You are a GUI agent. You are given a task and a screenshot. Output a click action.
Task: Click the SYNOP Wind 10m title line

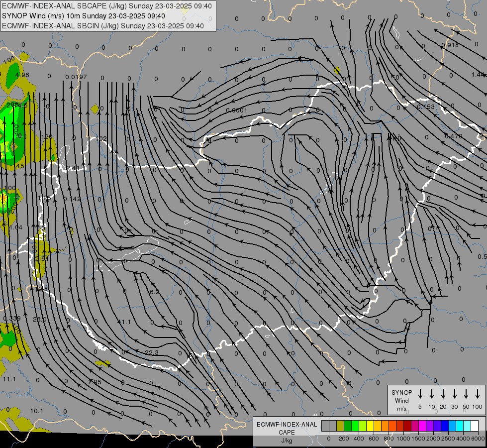point(84,16)
